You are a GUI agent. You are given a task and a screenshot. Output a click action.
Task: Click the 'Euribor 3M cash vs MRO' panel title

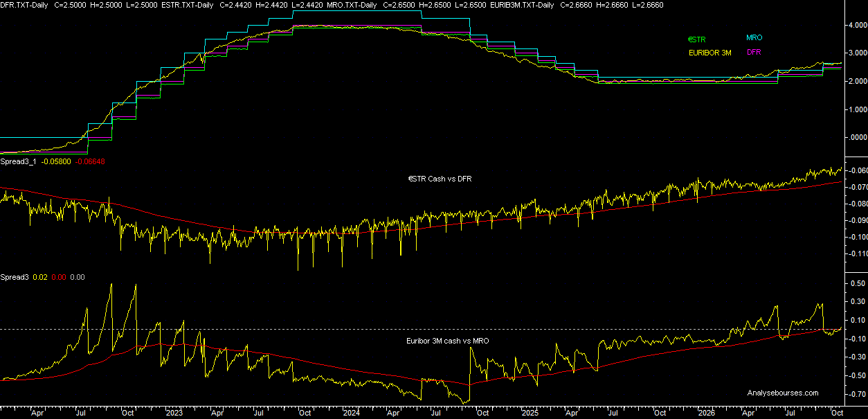pos(448,341)
